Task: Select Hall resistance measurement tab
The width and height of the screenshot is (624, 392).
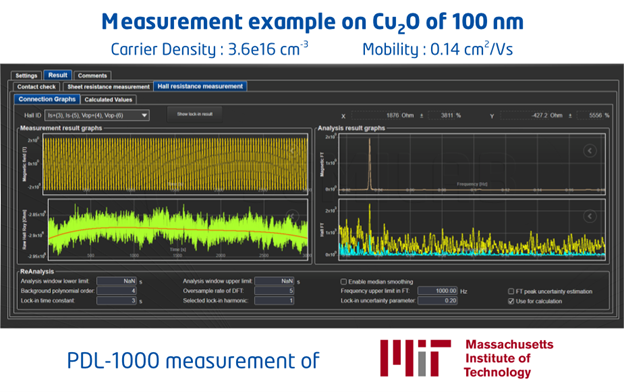Action: [200, 86]
